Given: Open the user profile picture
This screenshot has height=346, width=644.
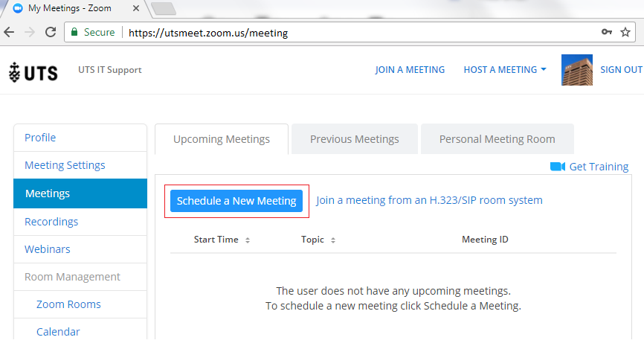Looking at the screenshot, I should coord(576,70).
